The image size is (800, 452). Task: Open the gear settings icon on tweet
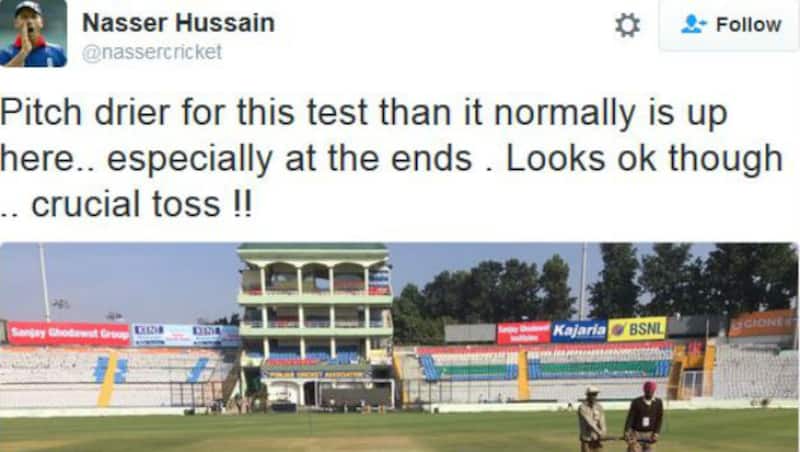click(x=627, y=25)
